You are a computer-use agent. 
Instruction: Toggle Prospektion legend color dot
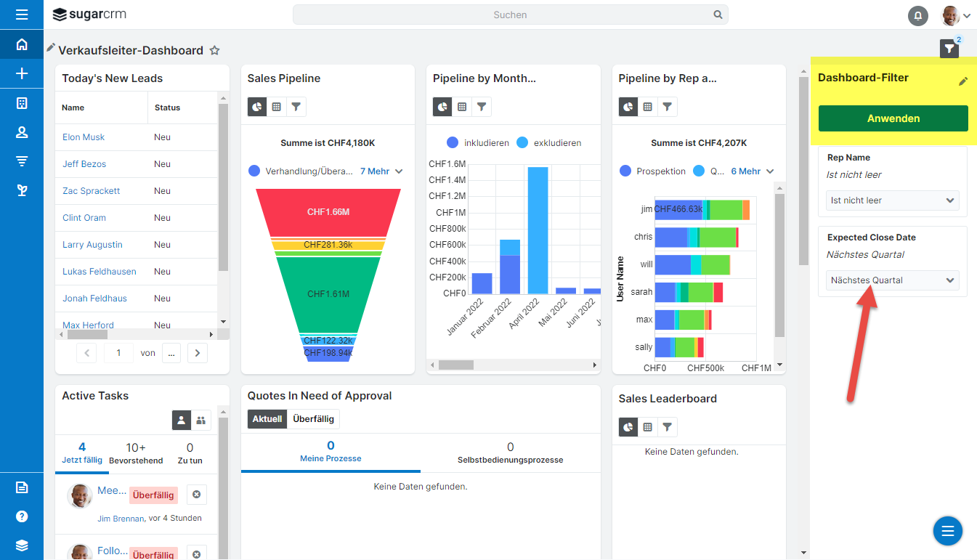click(625, 171)
